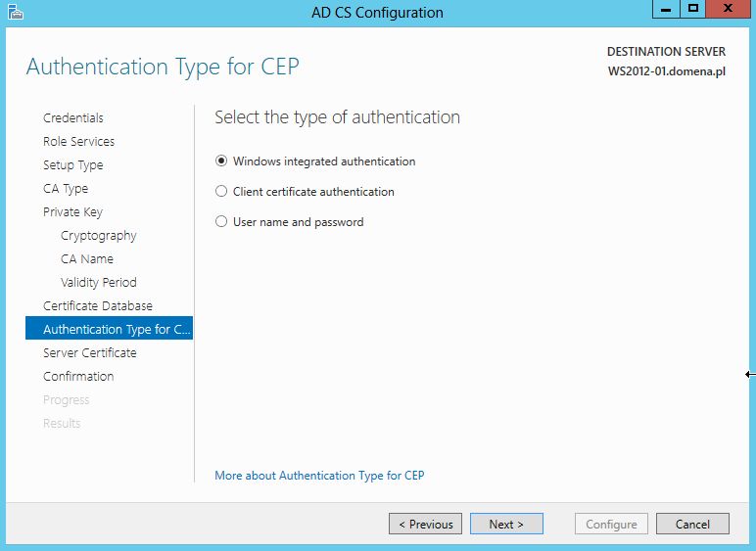
Task: Open the CA Name sub-step
Action: point(87,259)
